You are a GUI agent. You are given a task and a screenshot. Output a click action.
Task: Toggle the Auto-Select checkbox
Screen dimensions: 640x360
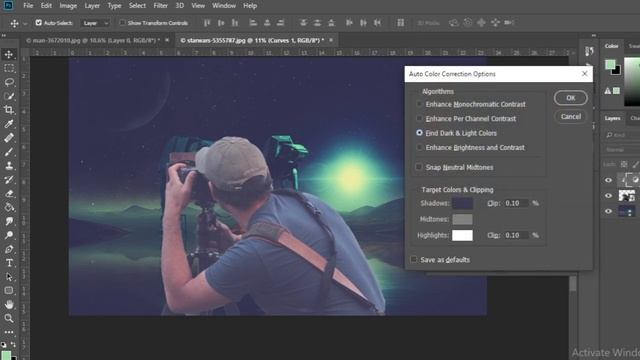pyautogui.click(x=38, y=23)
